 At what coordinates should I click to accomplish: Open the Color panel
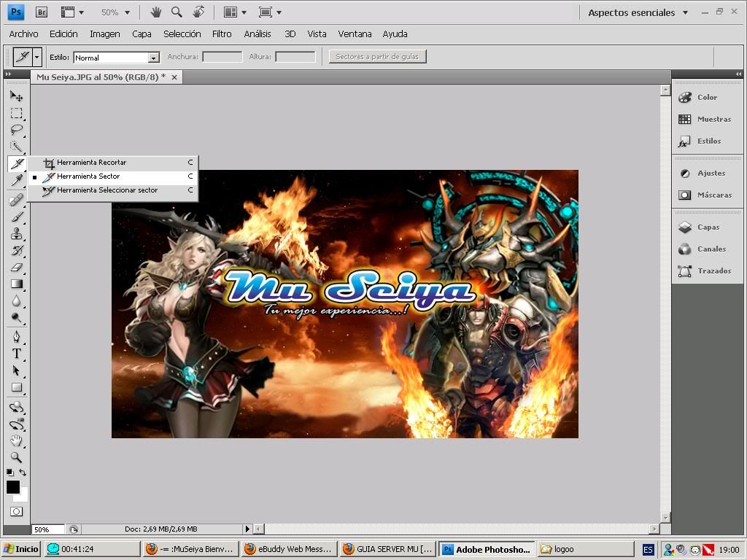coord(708,97)
